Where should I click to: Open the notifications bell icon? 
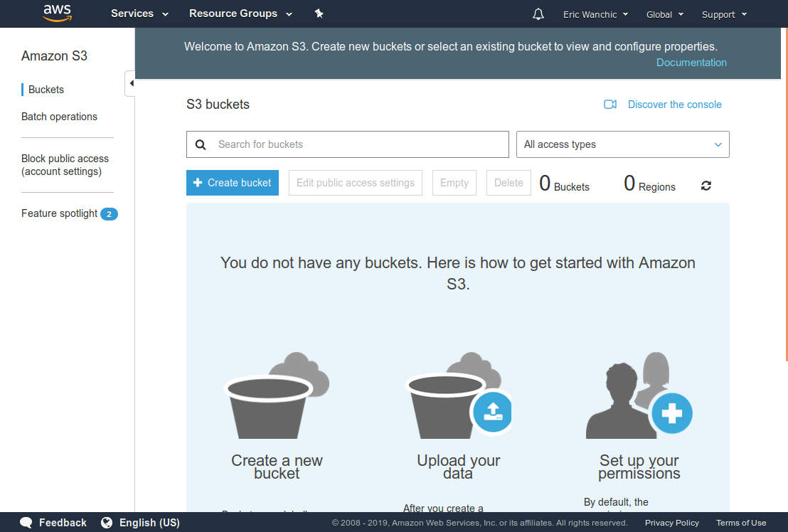[538, 14]
